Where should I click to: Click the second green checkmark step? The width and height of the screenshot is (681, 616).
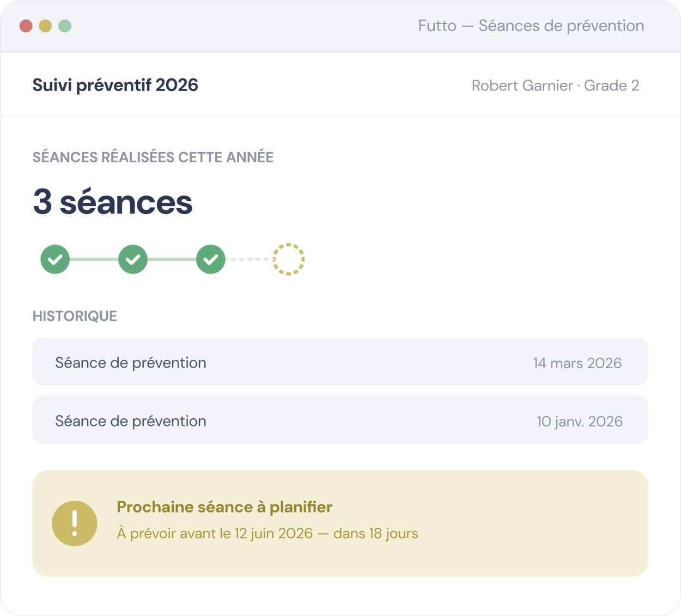133,259
